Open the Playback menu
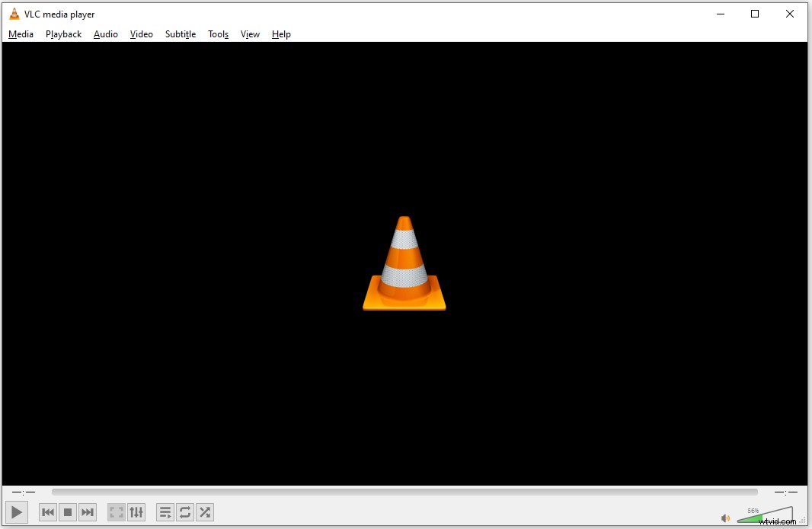 click(x=63, y=34)
